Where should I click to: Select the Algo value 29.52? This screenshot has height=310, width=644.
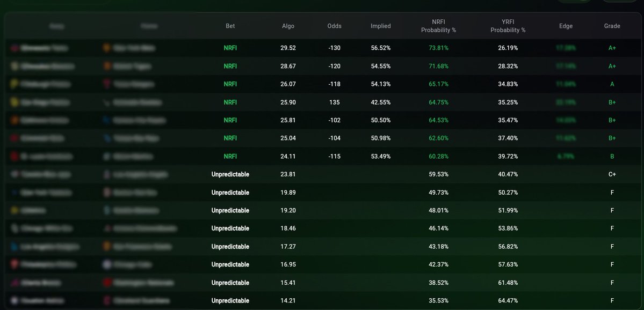[x=288, y=48]
